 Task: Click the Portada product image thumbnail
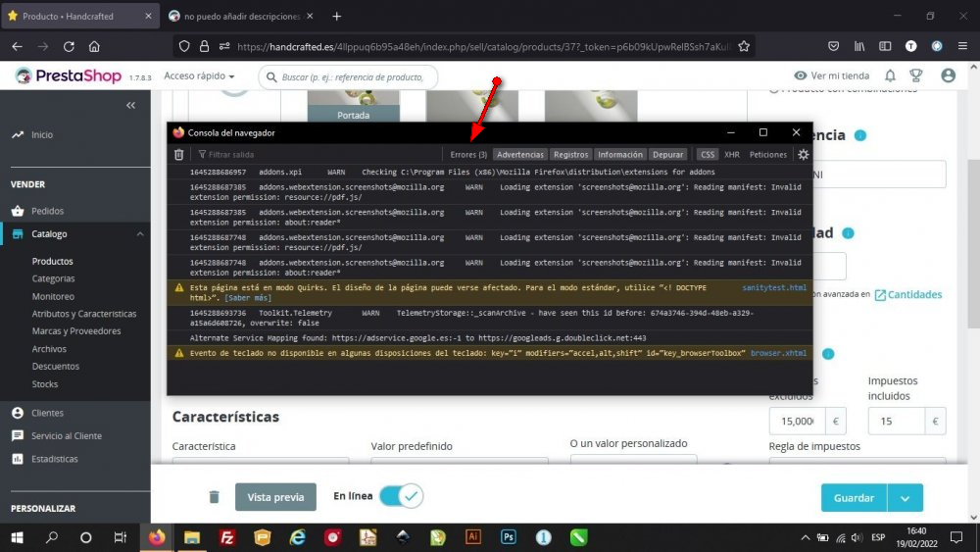point(353,106)
